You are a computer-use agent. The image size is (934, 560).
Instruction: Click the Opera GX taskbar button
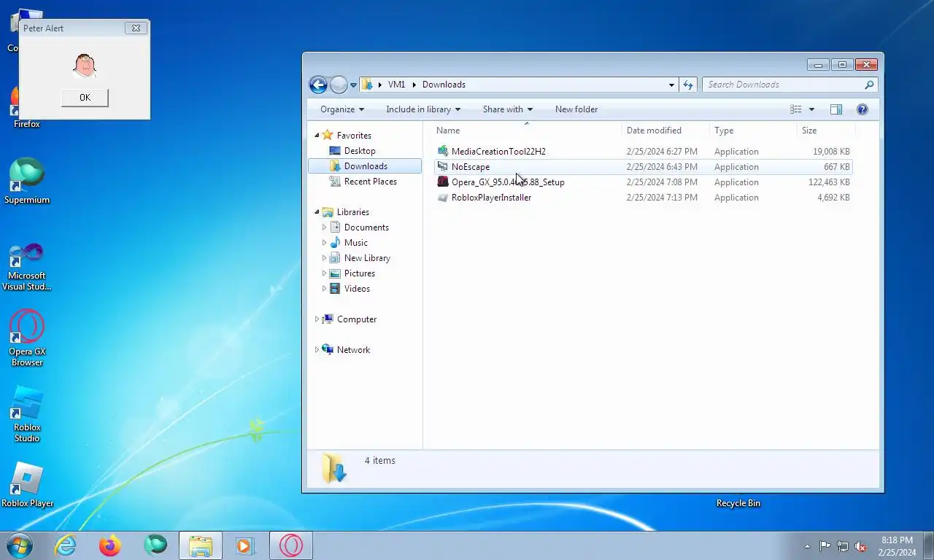point(291,545)
